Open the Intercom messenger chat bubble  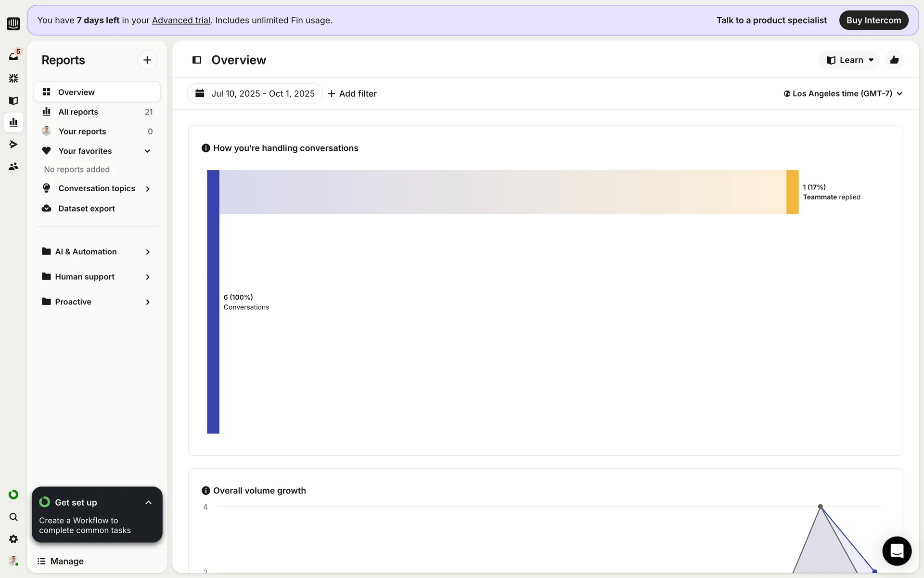click(897, 551)
